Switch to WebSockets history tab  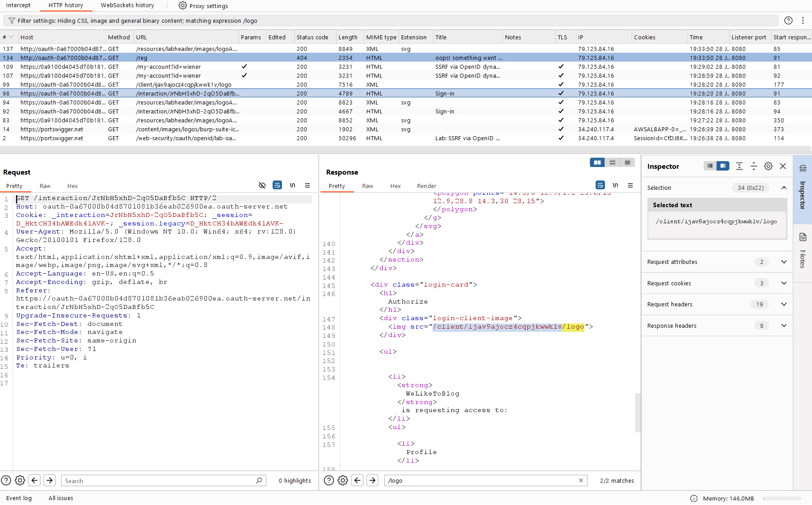pyautogui.click(x=127, y=5)
